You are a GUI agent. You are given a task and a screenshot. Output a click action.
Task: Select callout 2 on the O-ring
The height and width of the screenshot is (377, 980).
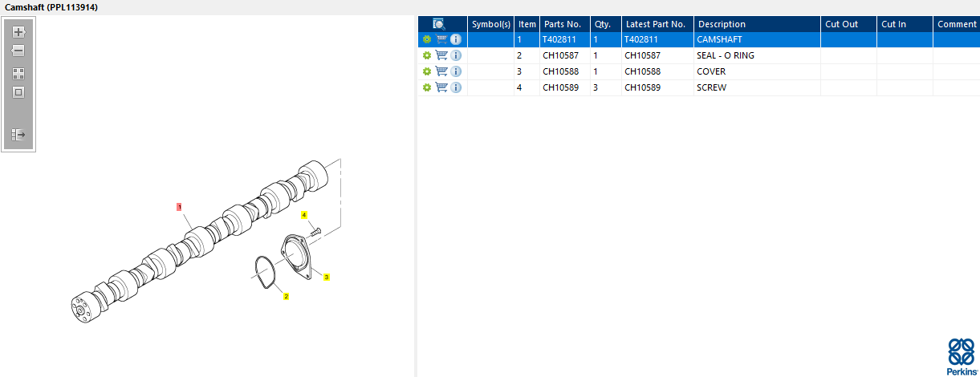tap(286, 296)
